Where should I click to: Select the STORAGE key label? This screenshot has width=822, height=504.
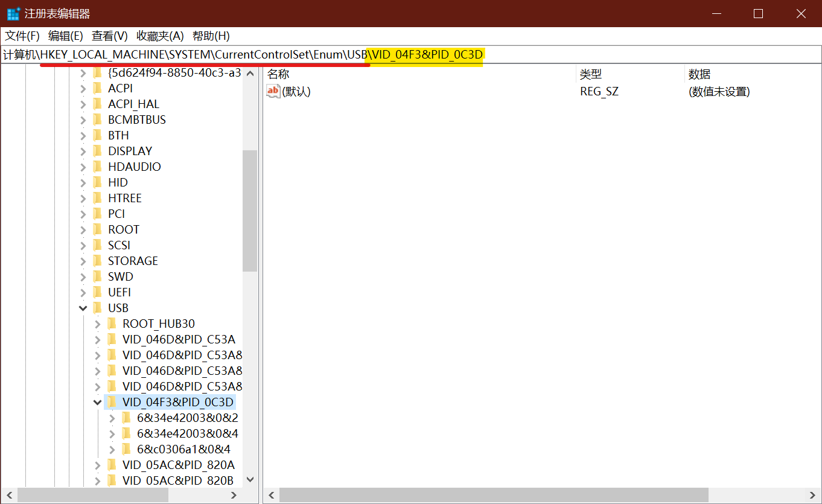coord(133,261)
